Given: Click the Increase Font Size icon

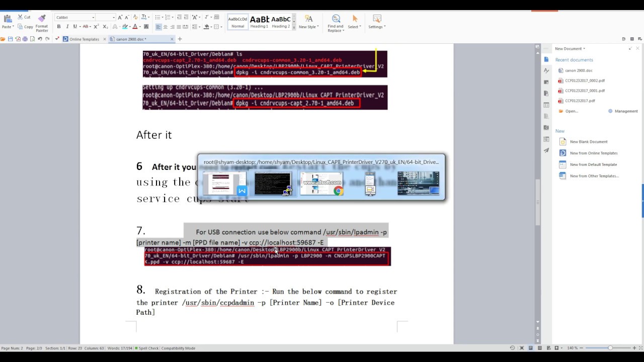Looking at the screenshot, I should [x=120, y=17].
